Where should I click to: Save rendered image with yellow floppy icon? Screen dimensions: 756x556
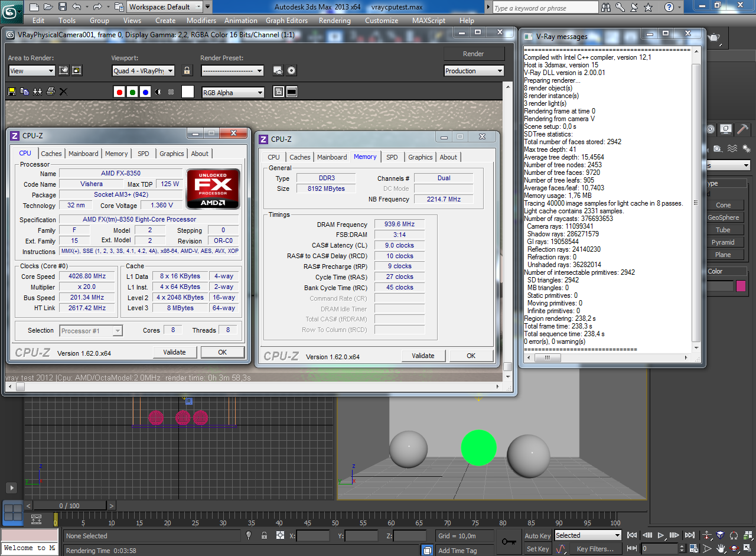[x=11, y=92]
